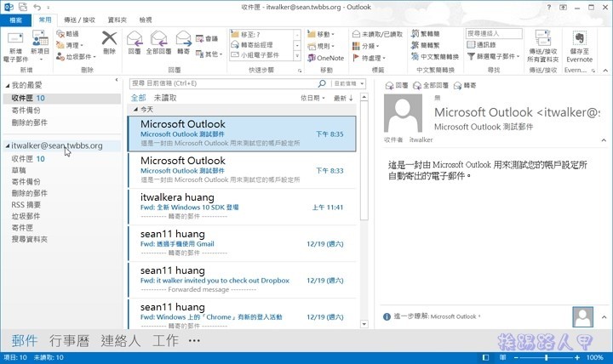Save to Evernote (儲存至 Evernote)
Screen dimensions: 613x364
[x=580, y=46]
